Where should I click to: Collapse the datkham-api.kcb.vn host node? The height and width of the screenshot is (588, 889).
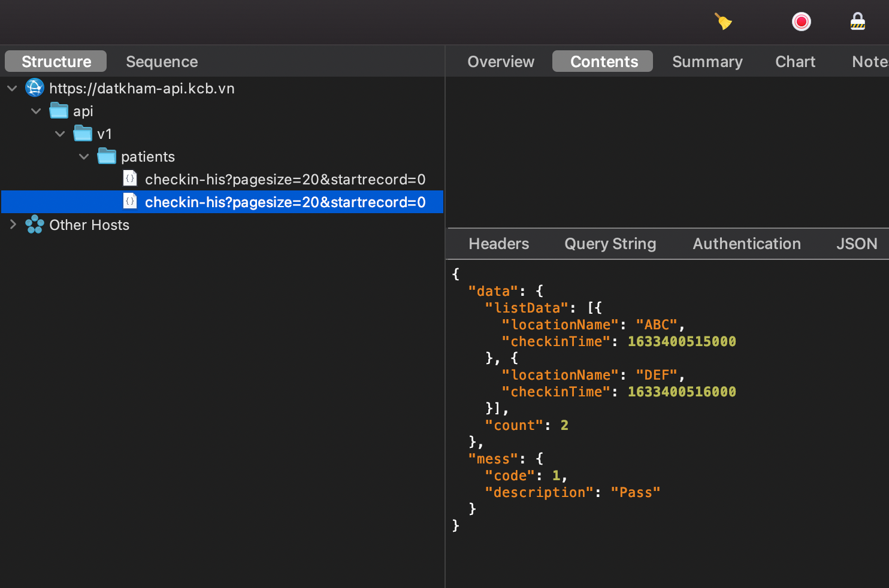pyautogui.click(x=12, y=89)
